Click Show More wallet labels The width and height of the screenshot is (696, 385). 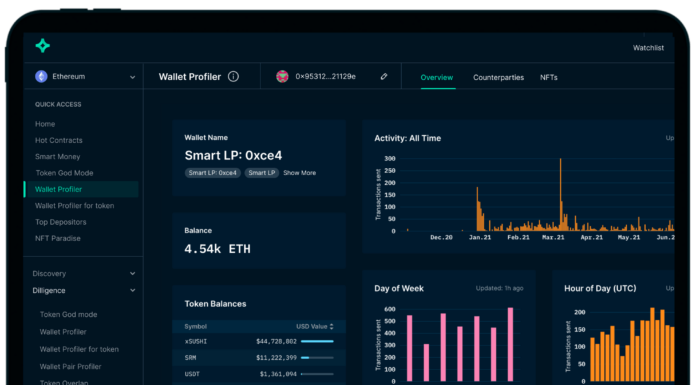pyautogui.click(x=300, y=173)
